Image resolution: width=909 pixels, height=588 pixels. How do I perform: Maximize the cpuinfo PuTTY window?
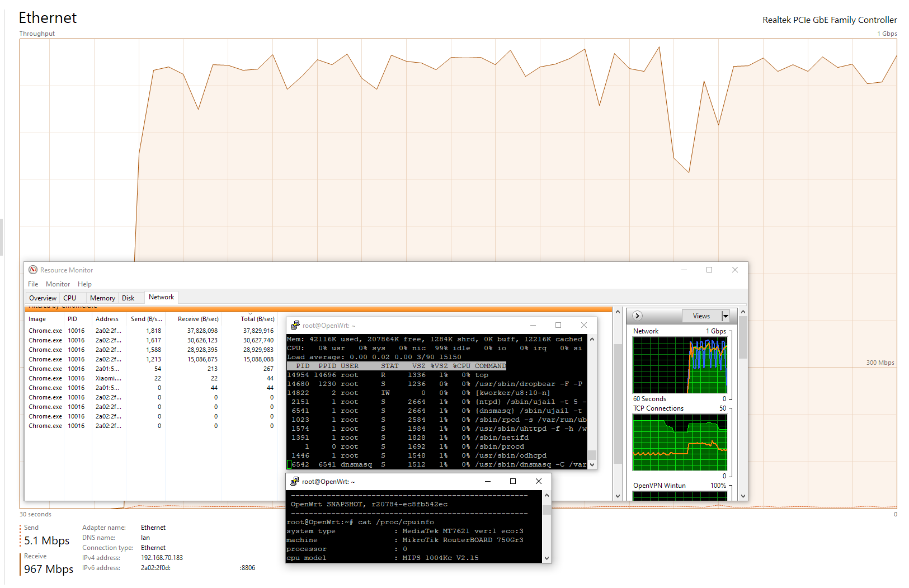coord(513,481)
